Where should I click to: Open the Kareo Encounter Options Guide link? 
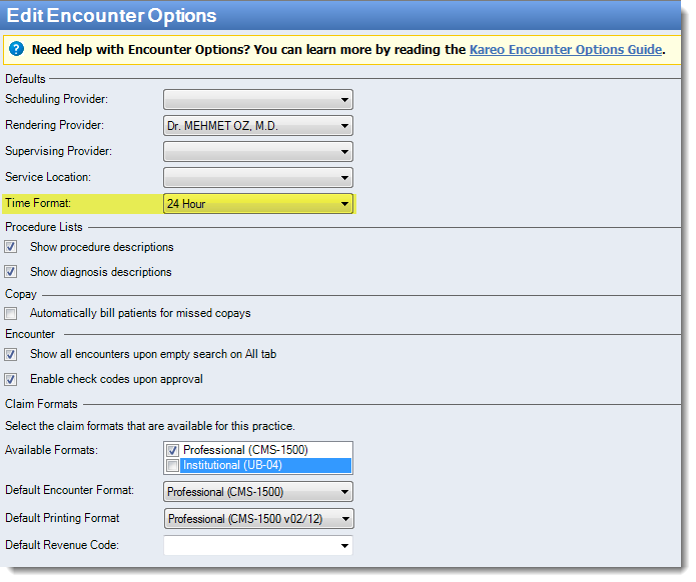[566, 50]
